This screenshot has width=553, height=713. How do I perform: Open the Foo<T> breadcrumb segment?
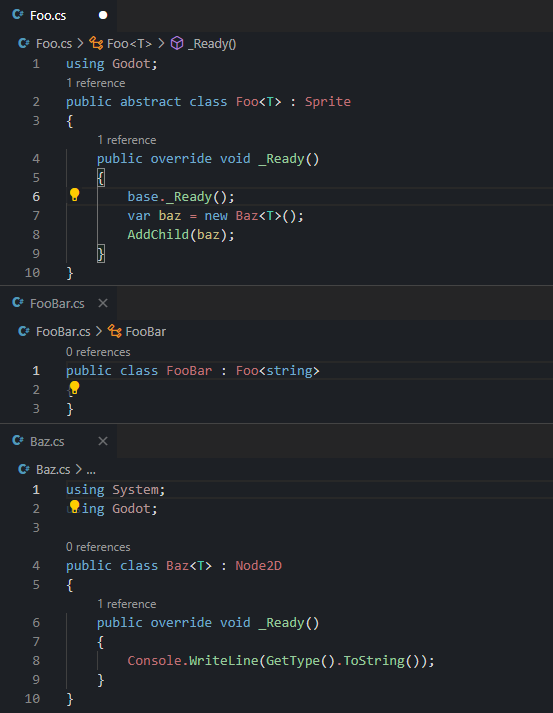129,44
